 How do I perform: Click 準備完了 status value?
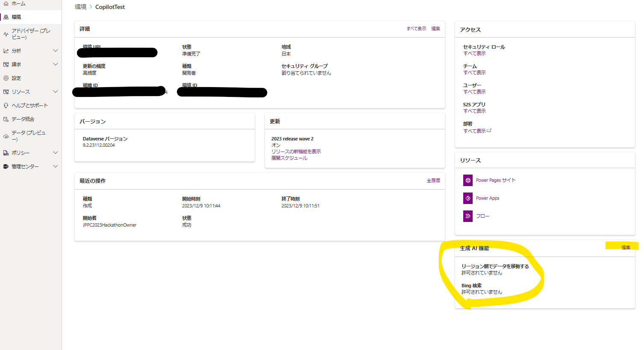(191, 54)
